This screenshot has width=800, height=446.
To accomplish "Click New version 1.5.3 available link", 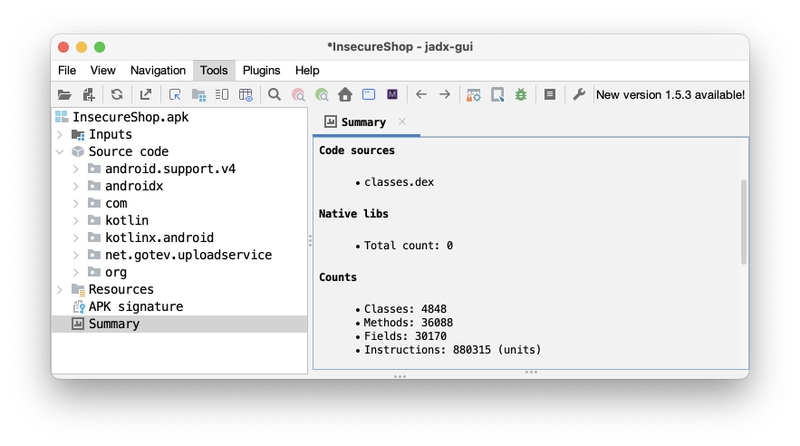I will [x=670, y=95].
